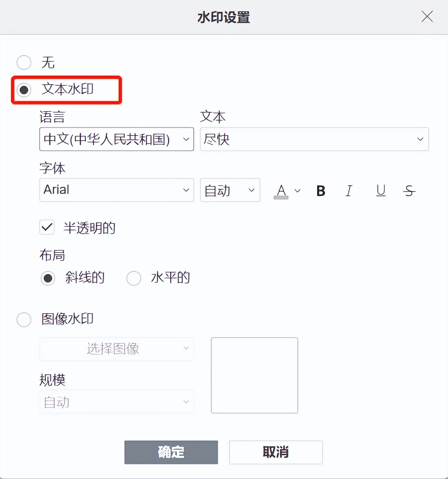448x479 pixels.
Task: Open the font size dropdown showing 自动
Action: (x=230, y=190)
